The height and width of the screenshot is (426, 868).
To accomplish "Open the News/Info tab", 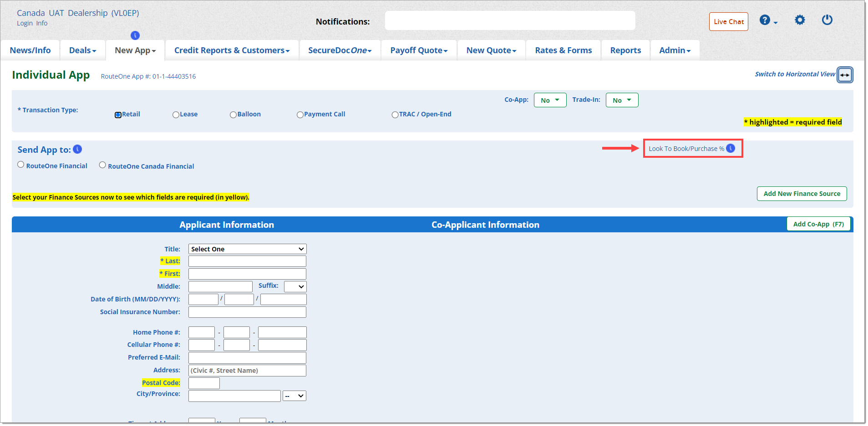I will coord(30,50).
